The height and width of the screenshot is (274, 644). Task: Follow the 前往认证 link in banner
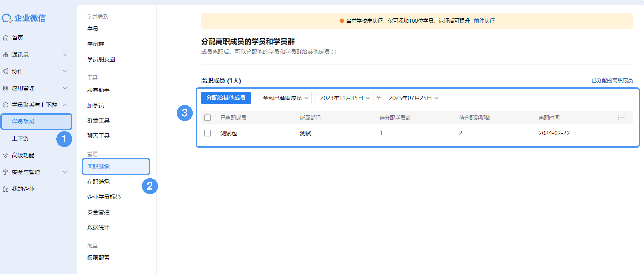coord(484,21)
